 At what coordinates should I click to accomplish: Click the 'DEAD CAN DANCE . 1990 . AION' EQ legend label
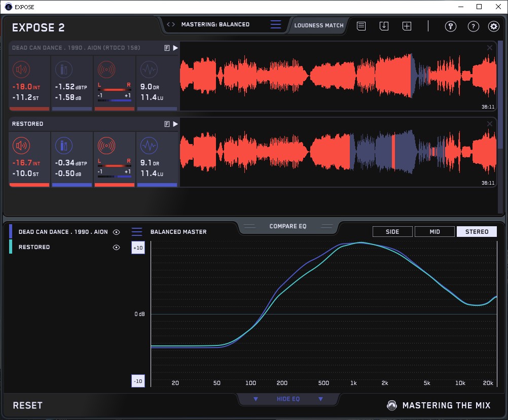coord(63,232)
